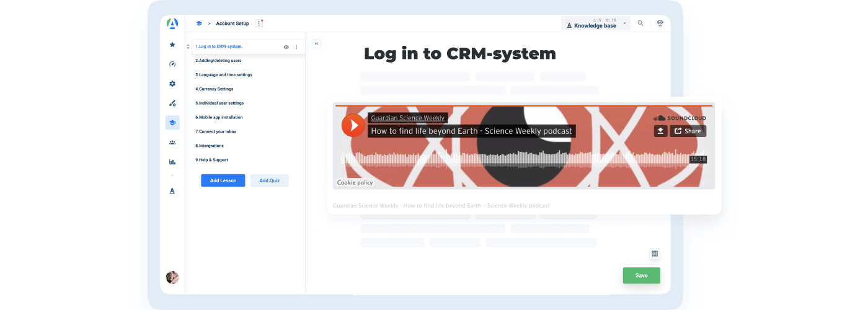Select lesson 3.Language and time settings

(x=224, y=75)
